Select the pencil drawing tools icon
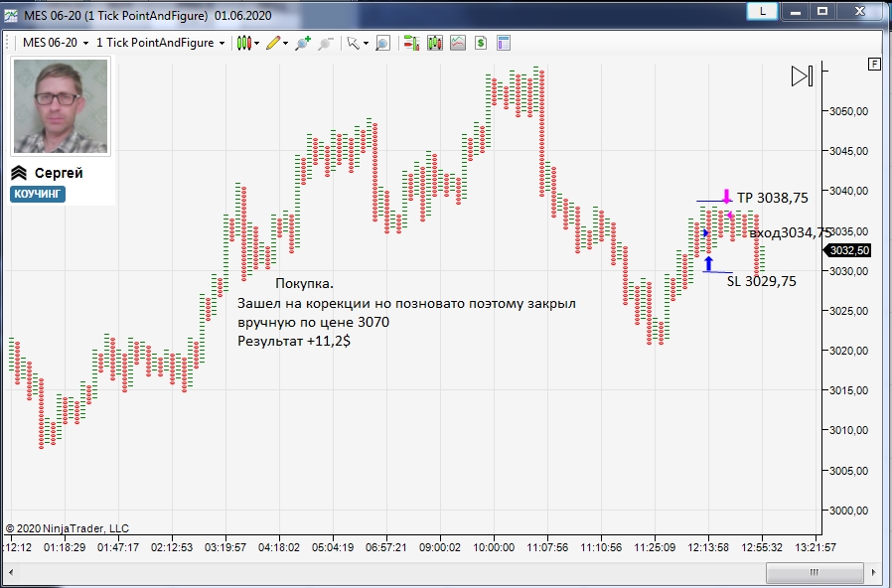892x588 pixels. tap(273, 43)
